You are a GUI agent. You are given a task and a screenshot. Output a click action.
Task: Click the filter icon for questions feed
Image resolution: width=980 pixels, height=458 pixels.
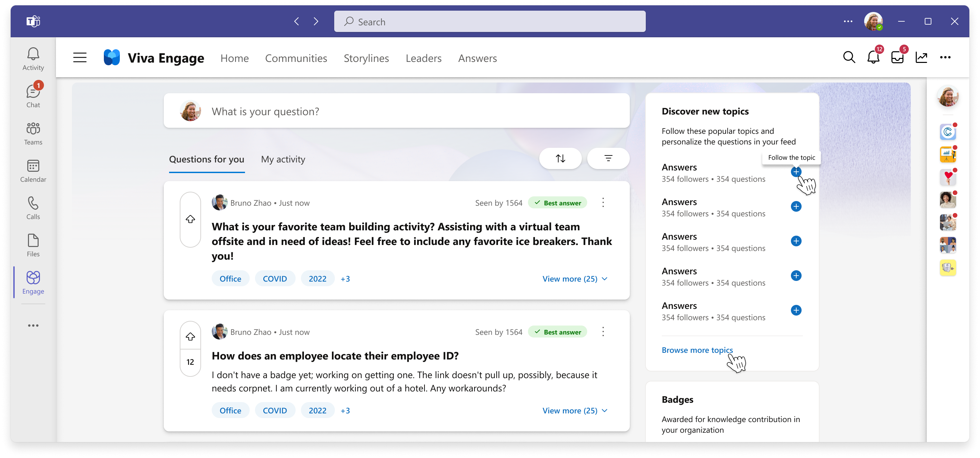(608, 159)
